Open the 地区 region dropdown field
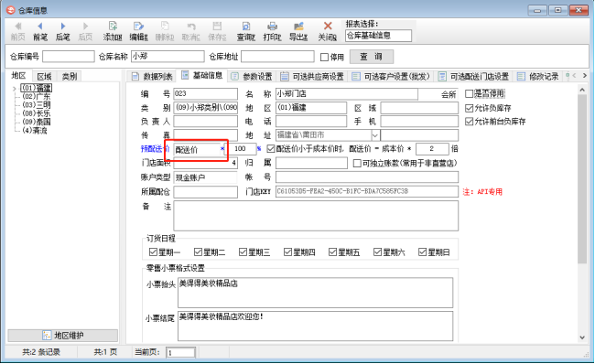Screen dimensions: 595x364 coord(311,108)
